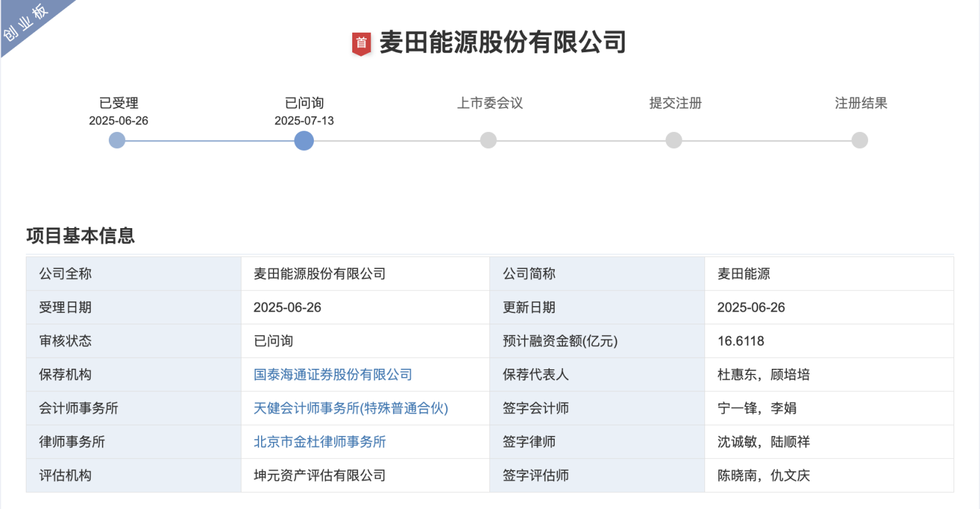Click the 16.6118 financing amount value
The height and width of the screenshot is (509, 980).
click(740, 341)
